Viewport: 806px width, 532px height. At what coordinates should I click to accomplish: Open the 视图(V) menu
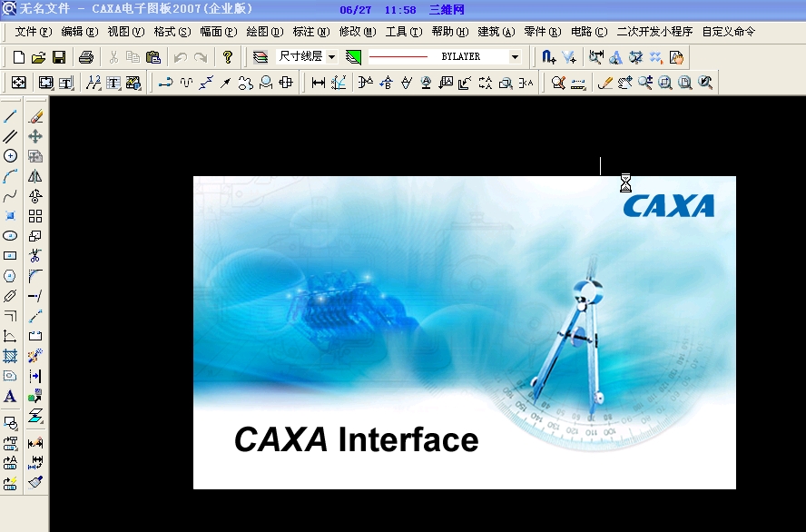pos(126,32)
